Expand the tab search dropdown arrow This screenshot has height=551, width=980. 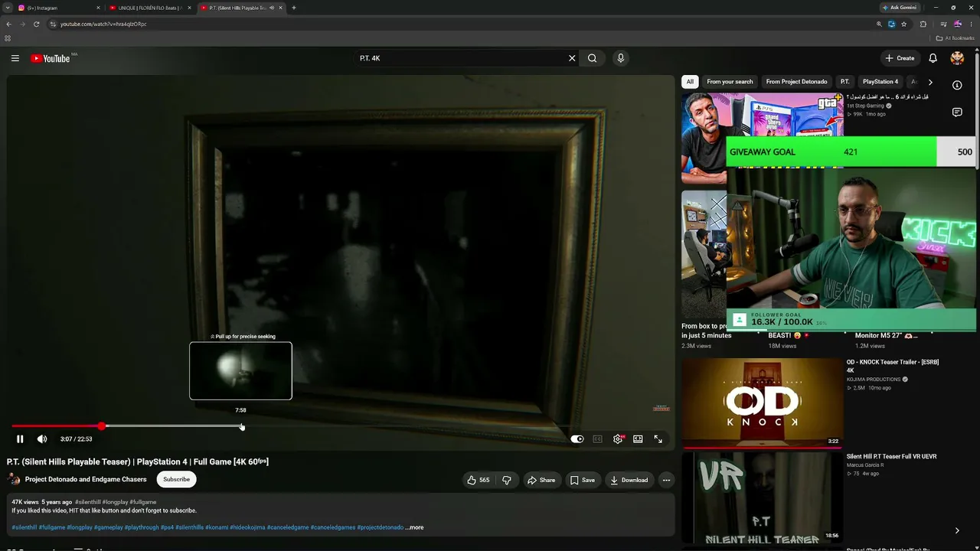(8, 8)
